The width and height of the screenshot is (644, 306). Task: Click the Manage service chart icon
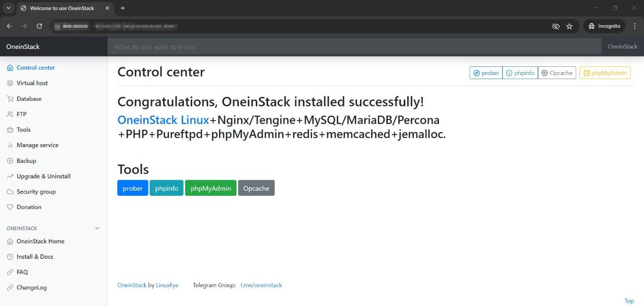(x=10, y=145)
